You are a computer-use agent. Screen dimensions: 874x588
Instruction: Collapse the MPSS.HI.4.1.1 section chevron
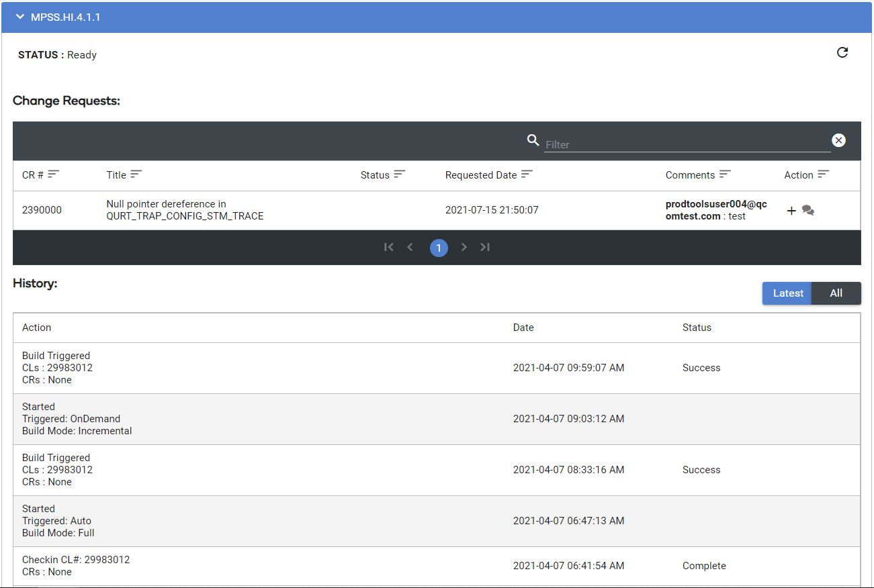point(19,17)
